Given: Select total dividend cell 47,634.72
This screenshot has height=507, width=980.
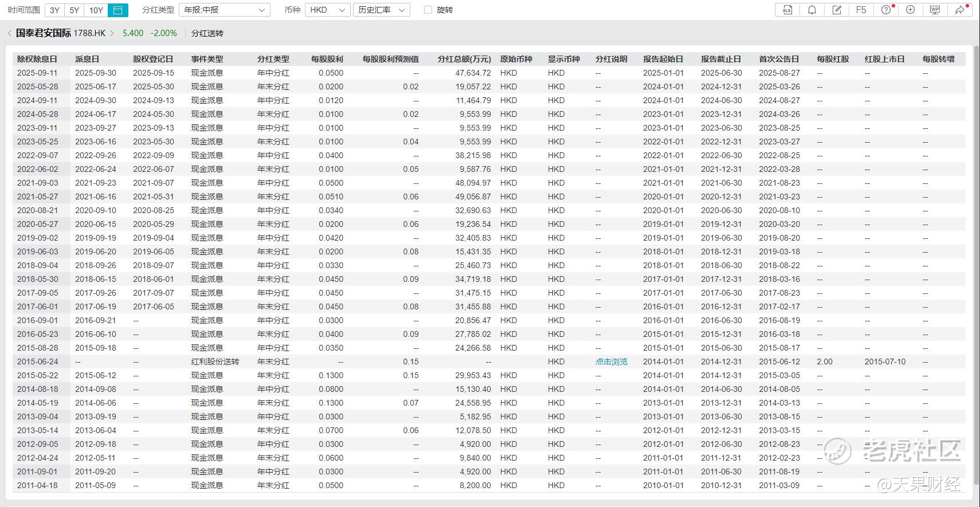Looking at the screenshot, I should click(x=473, y=73).
